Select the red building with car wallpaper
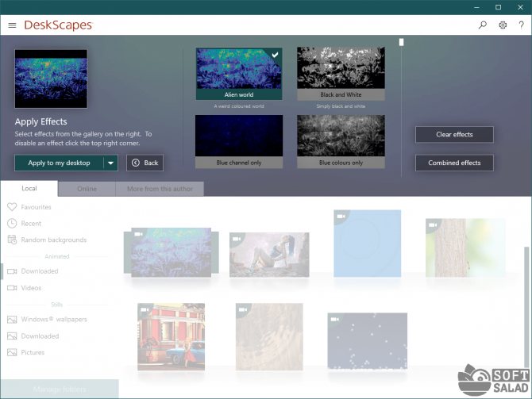 [171, 336]
